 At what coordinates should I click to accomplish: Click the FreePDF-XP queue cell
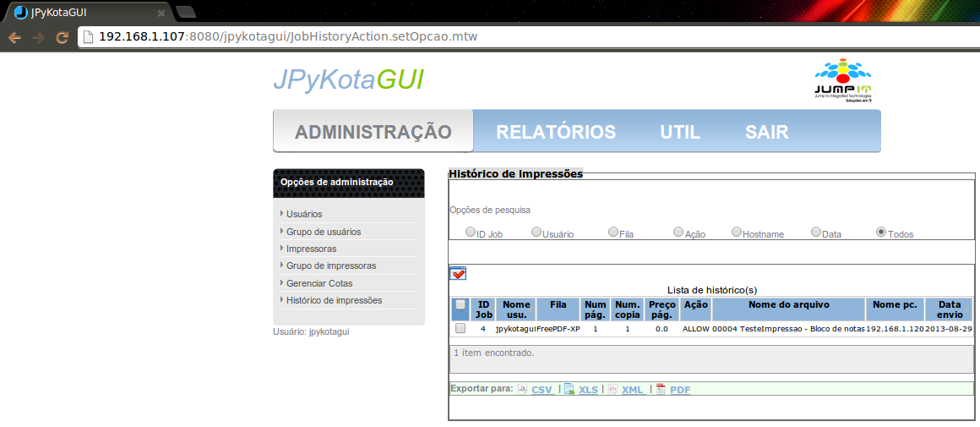558,328
